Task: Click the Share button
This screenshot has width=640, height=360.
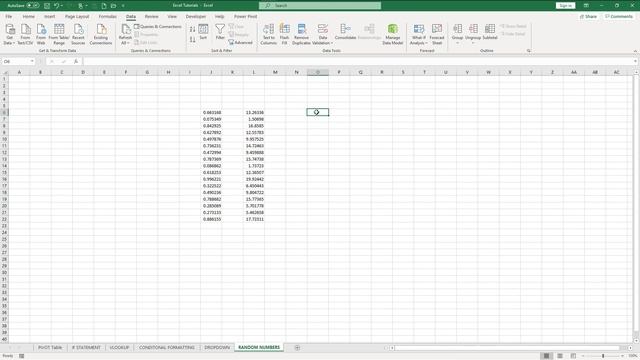Action: click(x=588, y=16)
